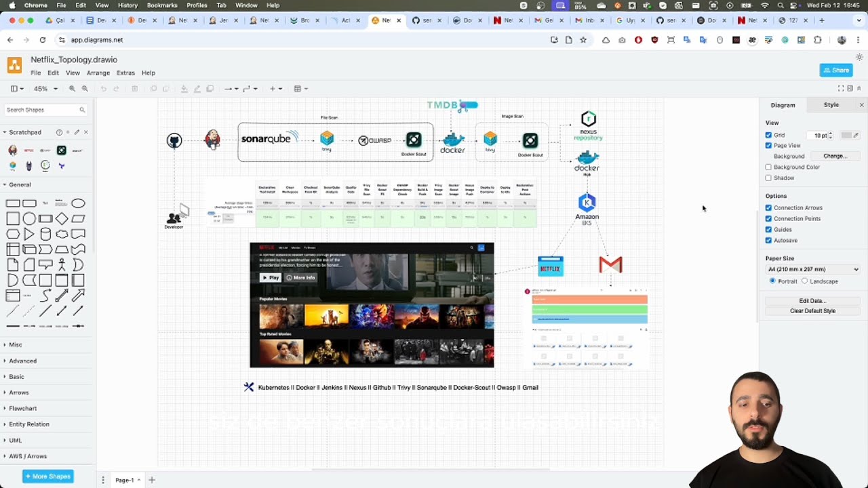
Task: Open the sidebar view toggle dropdown
Action: tap(17, 89)
